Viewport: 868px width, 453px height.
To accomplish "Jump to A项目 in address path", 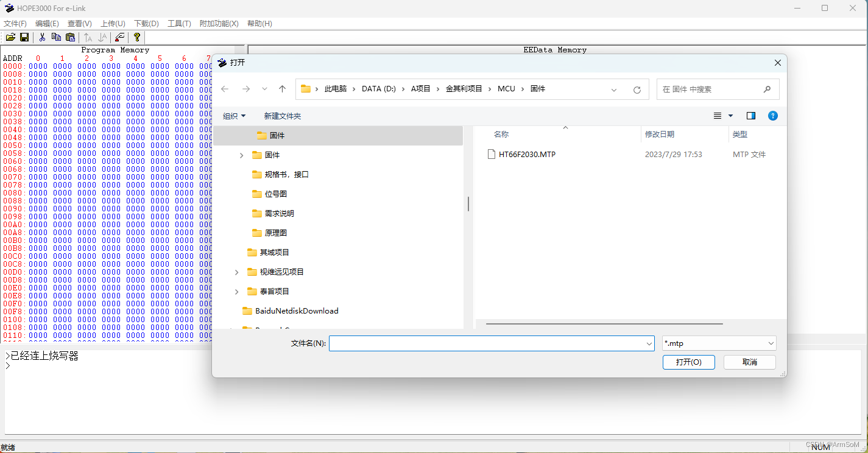I will click(421, 89).
